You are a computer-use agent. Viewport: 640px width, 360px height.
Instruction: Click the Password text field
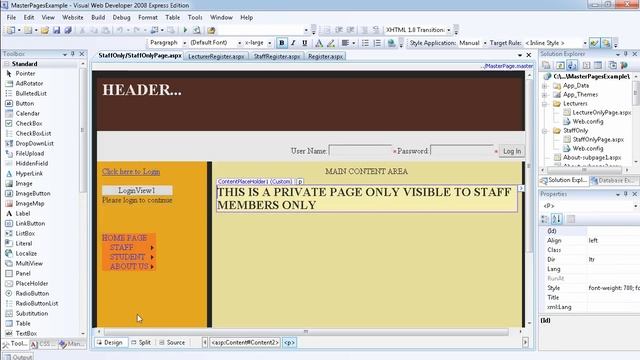click(462, 151)
